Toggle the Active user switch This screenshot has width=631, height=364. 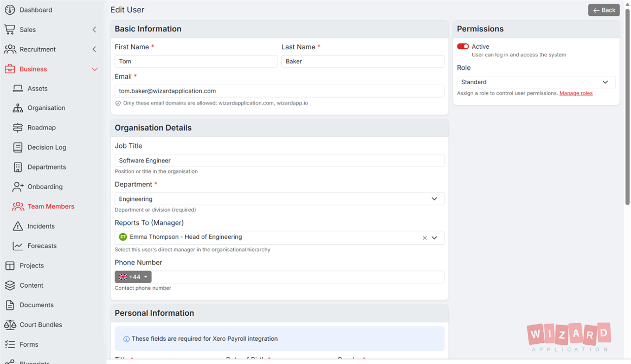[x=463, y=46]
